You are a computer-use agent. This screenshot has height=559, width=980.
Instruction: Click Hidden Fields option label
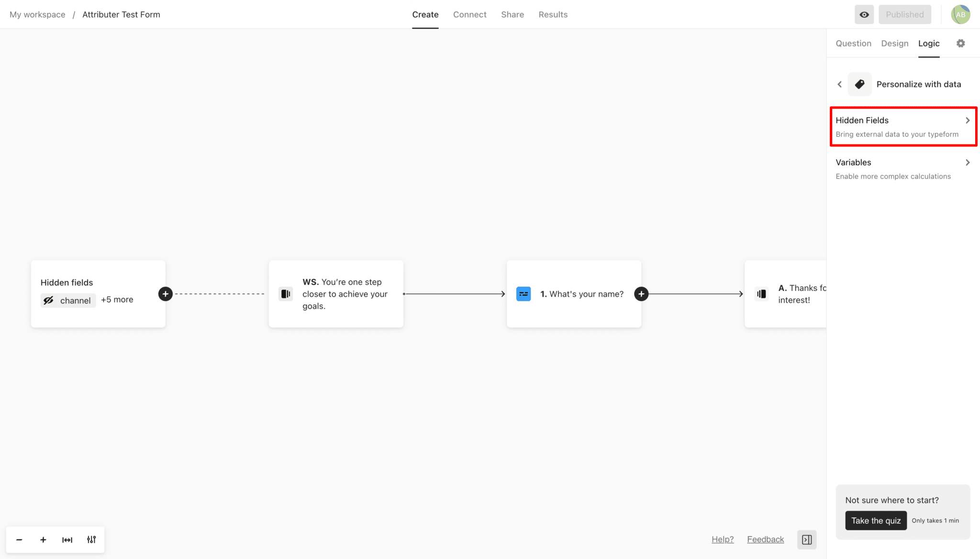coord(862,120)
